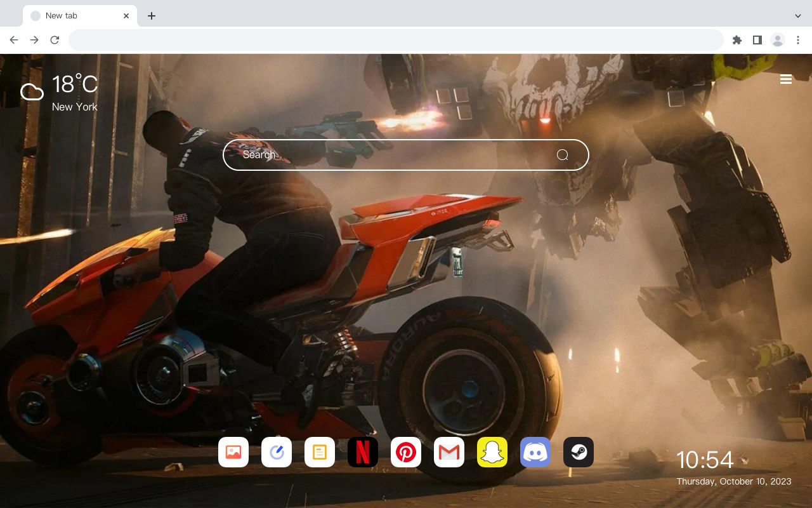
Task: Toggle the browser side panel icon
Action: pyautogui.click(x=757, y=40)
